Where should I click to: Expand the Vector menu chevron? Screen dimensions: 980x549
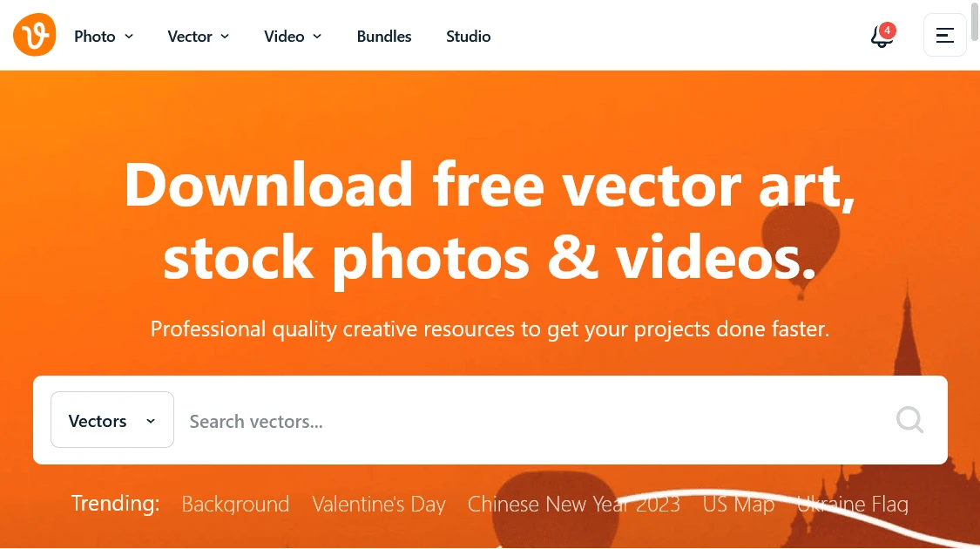point(225,37)
